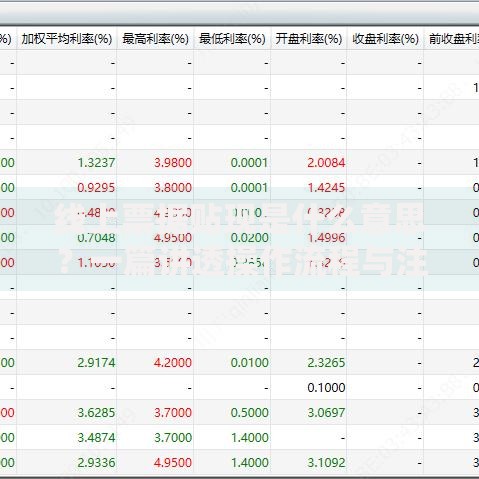This screenshot has width=479, height=479.
Task: Select the lowest rate cell 0.5000
Action: [x=249, y=413]
